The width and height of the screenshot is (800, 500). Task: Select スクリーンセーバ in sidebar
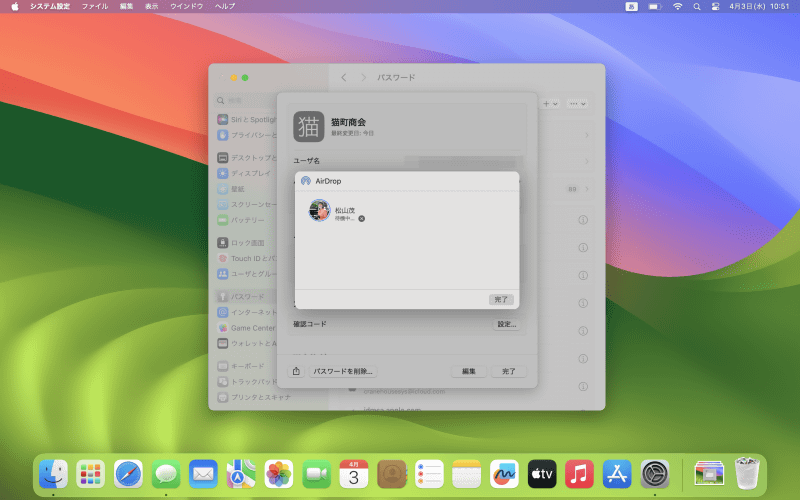[247, 205]
